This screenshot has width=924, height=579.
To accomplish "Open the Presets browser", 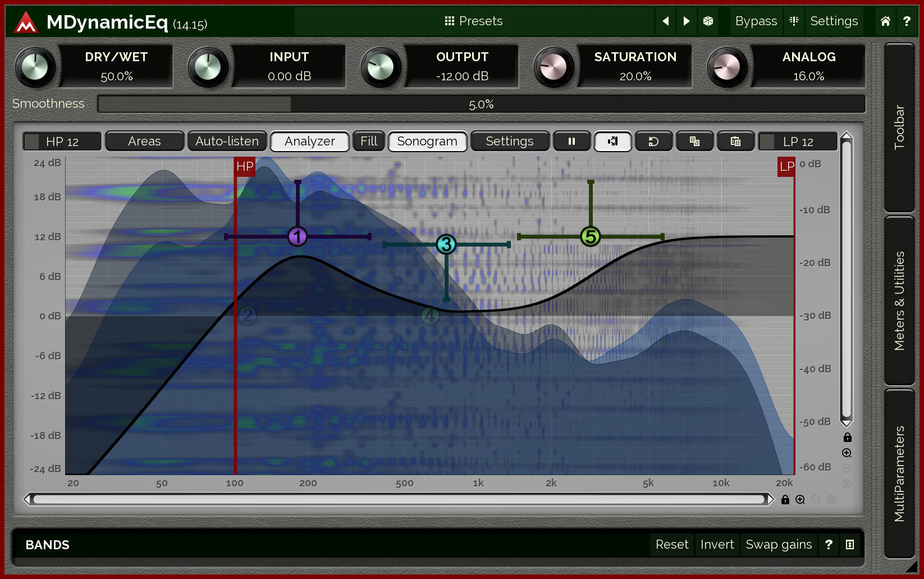I will click(473, 21).
